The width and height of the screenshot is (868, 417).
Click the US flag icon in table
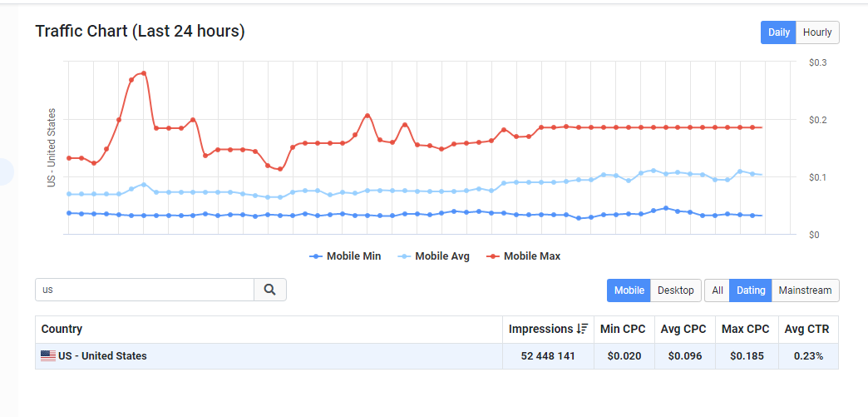pyautogui.click(x=48, y=356)
